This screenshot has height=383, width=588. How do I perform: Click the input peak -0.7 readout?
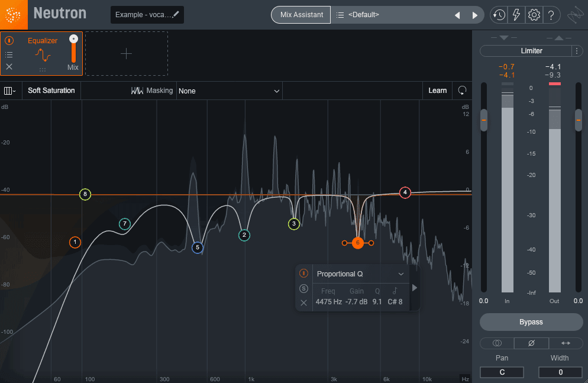click(x=506, y=67)
